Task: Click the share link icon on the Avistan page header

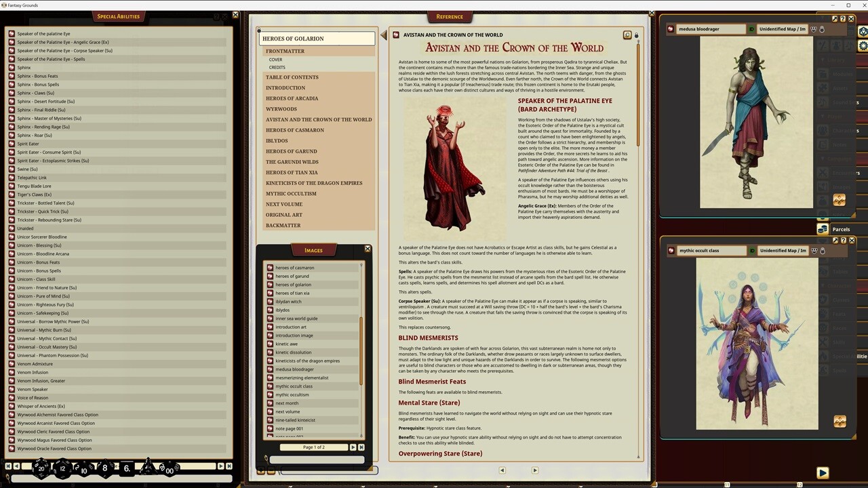Action: click(627, 35)
